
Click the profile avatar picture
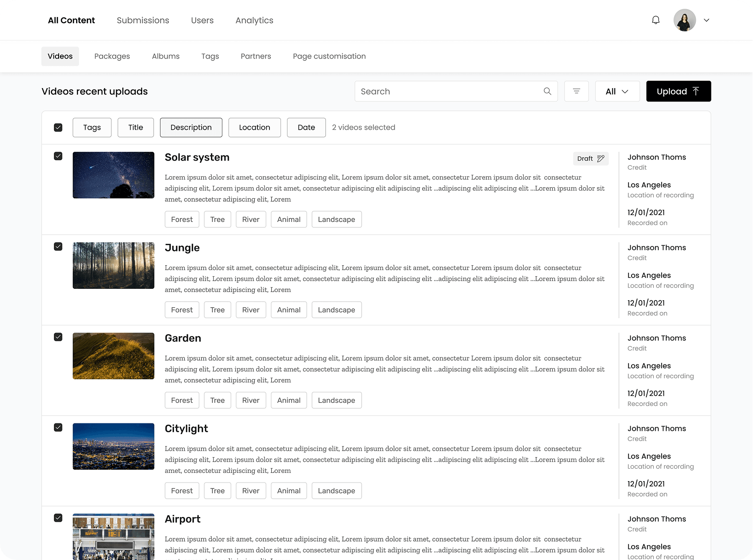tap(685, 20)
